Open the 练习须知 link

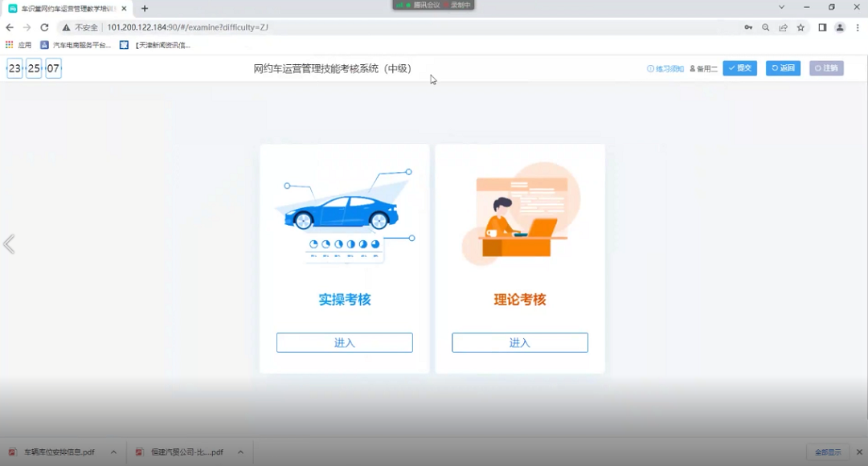pyautogui.click(x=665, y=68)
